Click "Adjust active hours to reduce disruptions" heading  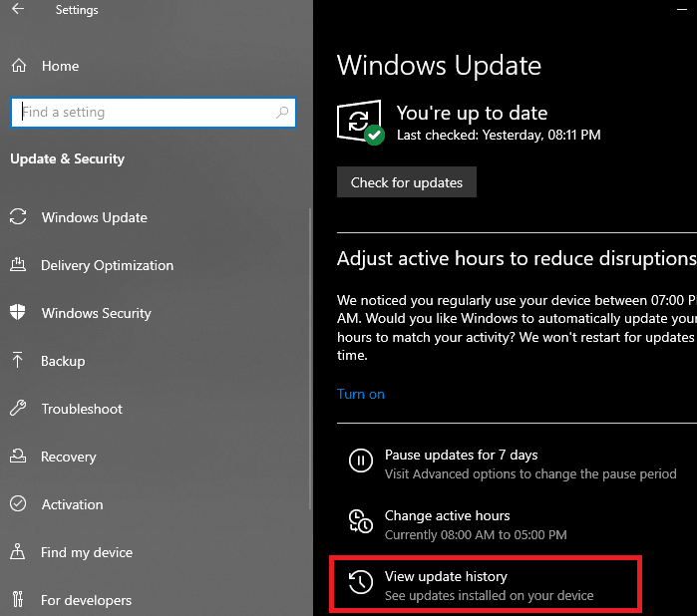pyautogui.click(x=517, y=259)
